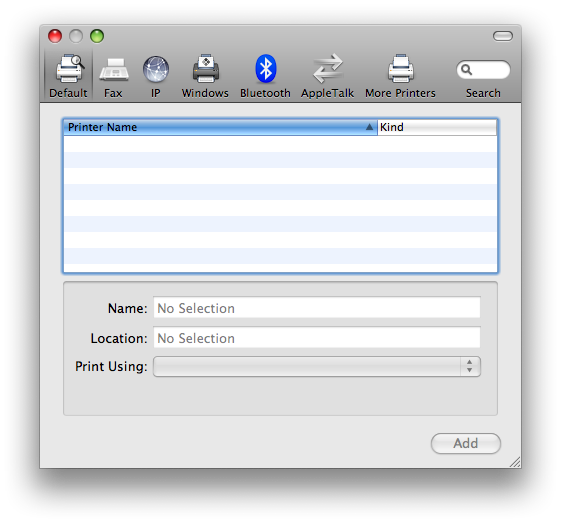Click the sort direction triangle in Printer Name
561x523 pixels.
click(x=369, y=127)
